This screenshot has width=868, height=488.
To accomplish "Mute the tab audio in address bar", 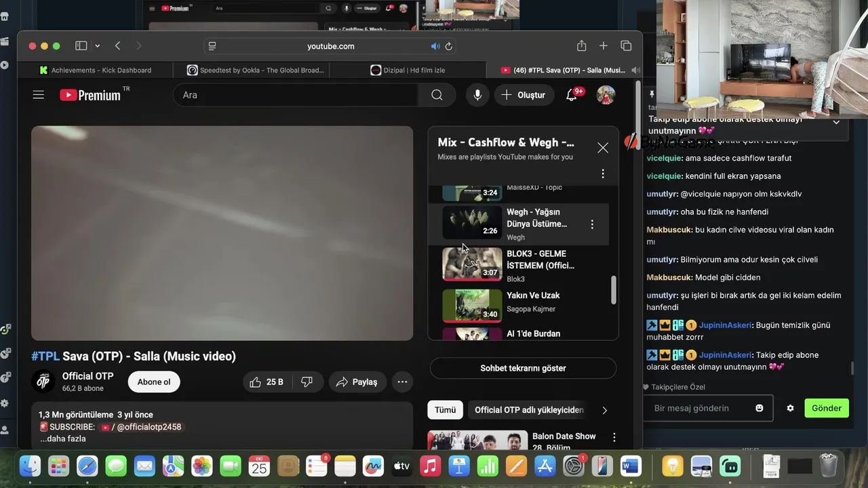I will [435, 46].
